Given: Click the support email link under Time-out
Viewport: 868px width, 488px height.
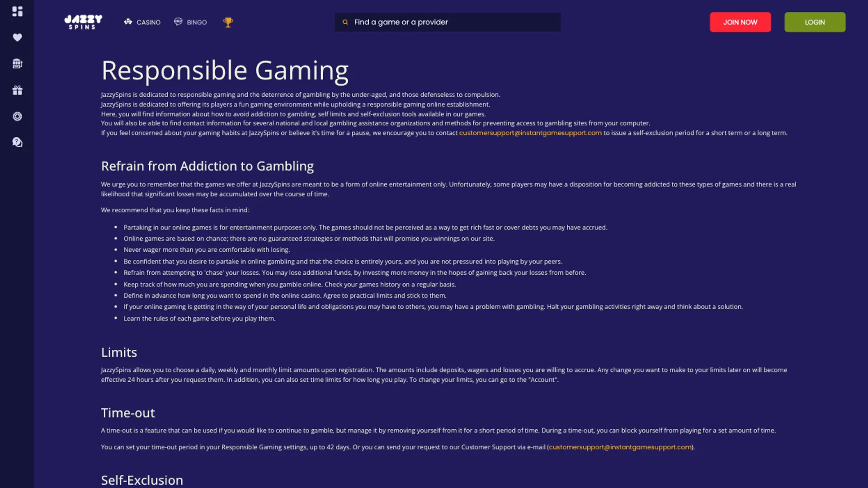Looking at the screenshot, I should coord(620,447).
